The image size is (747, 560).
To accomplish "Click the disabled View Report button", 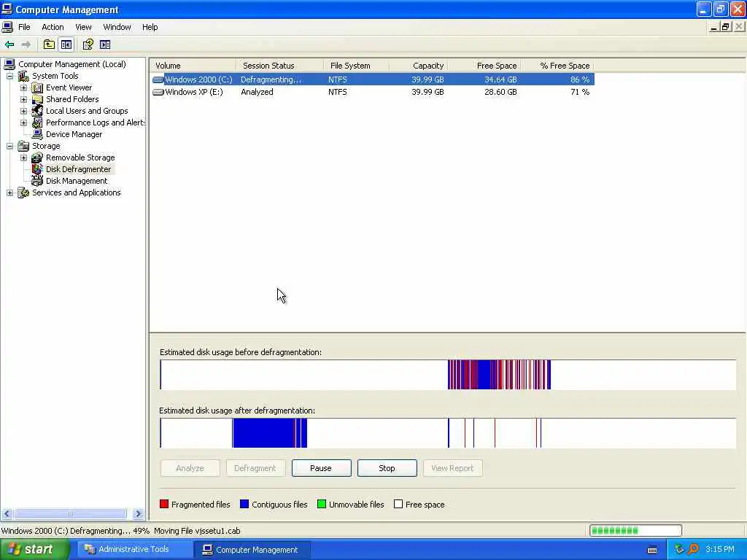I will point(452,468).
